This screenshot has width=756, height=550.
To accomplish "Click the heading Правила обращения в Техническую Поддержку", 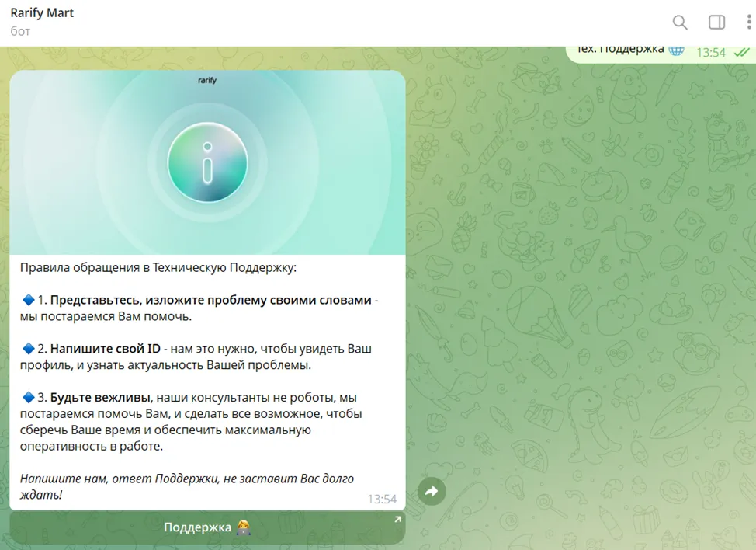I will tap(158, 268).
